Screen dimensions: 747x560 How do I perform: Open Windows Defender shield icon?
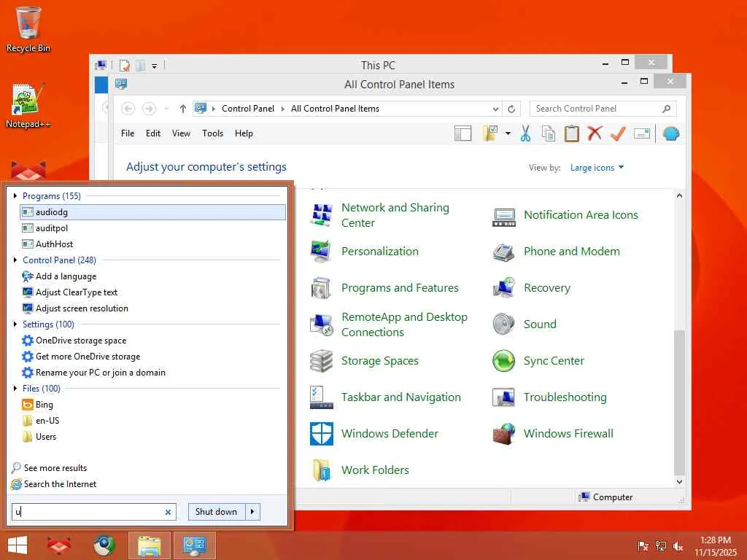coord(321,433)
